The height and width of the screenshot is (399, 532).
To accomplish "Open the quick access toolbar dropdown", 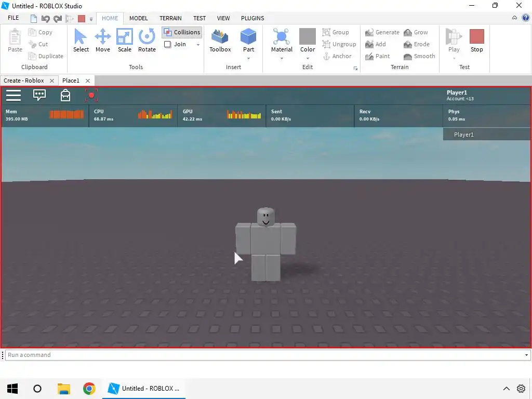I will 91,19.
